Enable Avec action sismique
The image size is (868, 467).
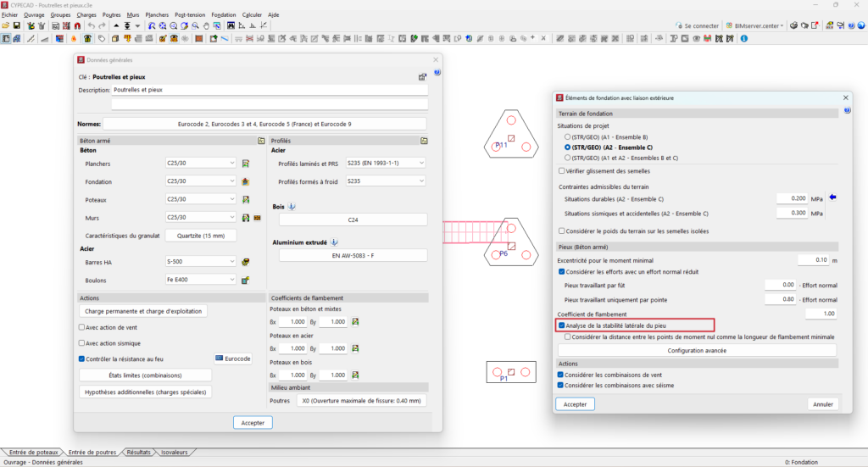click(82, 343)
